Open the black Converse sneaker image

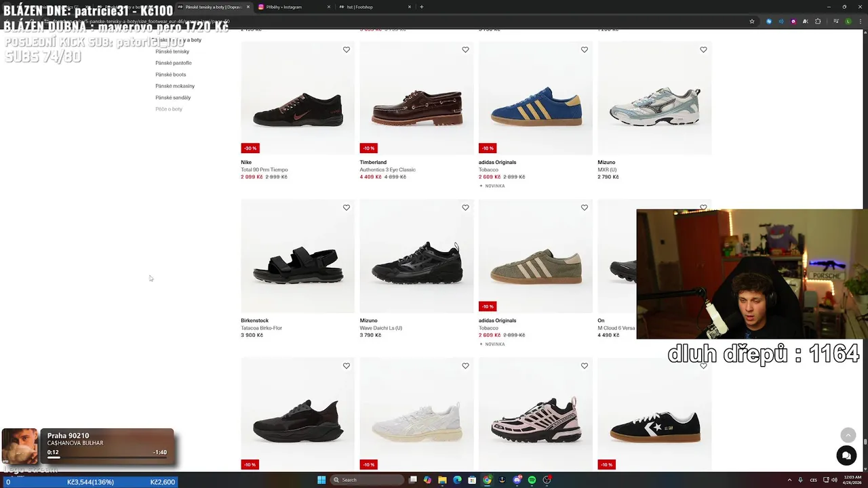[654, 415]
